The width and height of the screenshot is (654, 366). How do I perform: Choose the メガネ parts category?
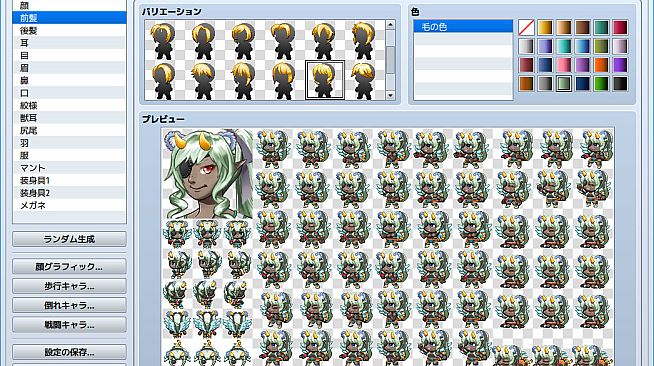[x=69, y=205]
